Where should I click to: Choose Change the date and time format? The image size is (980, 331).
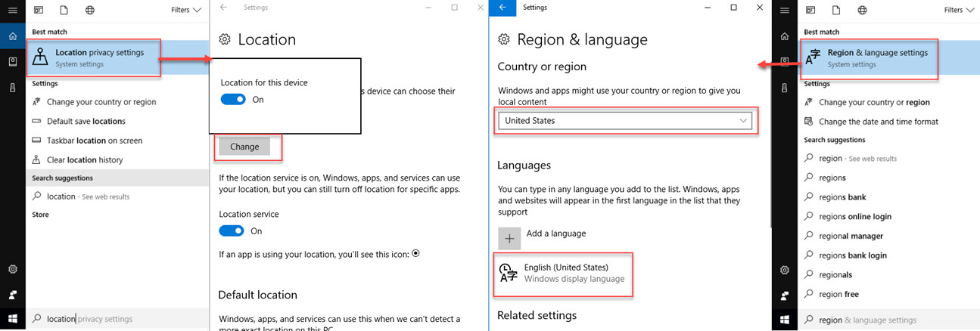click(x=878, y=121)
